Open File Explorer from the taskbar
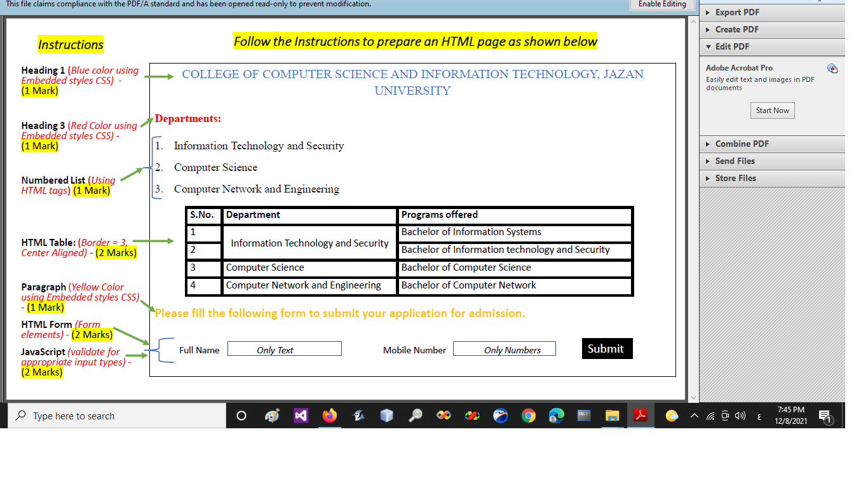 (611, 415)
